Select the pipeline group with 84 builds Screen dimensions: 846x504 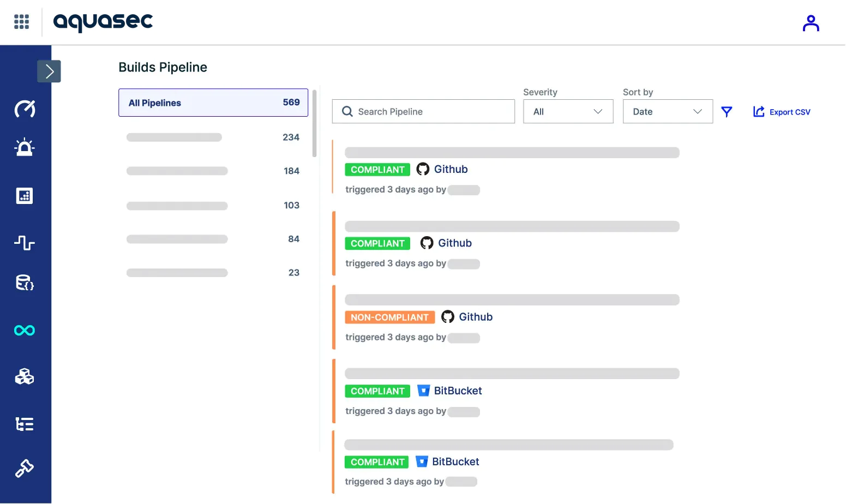pyautogui.click(x=213, y=239)
